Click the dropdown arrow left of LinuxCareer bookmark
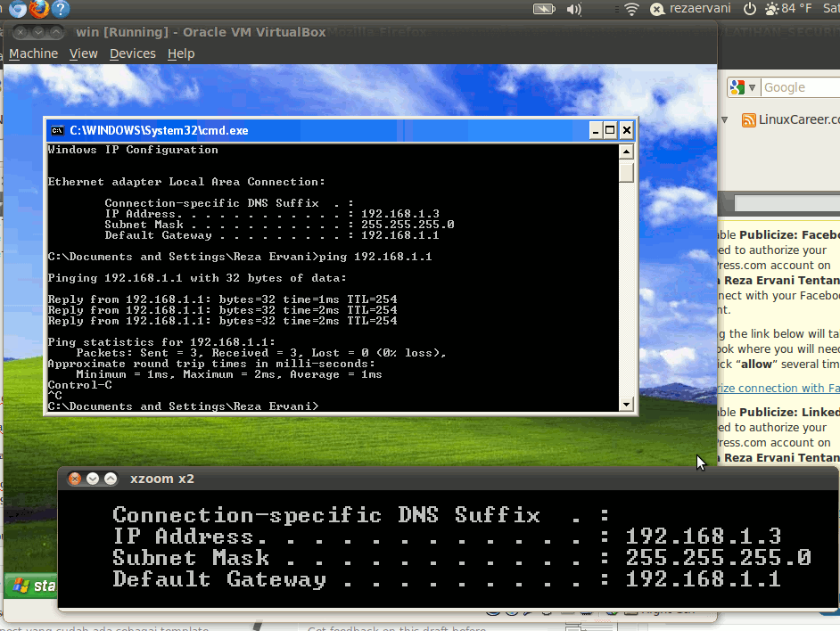The width and height of the screenshot is (840, 631). click(x=724, y=120)
